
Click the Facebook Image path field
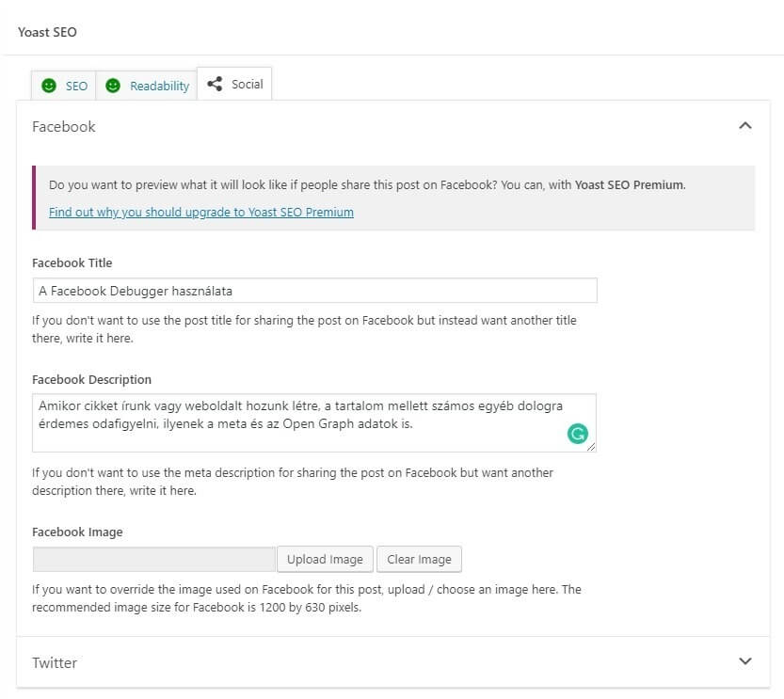(154, 559)
